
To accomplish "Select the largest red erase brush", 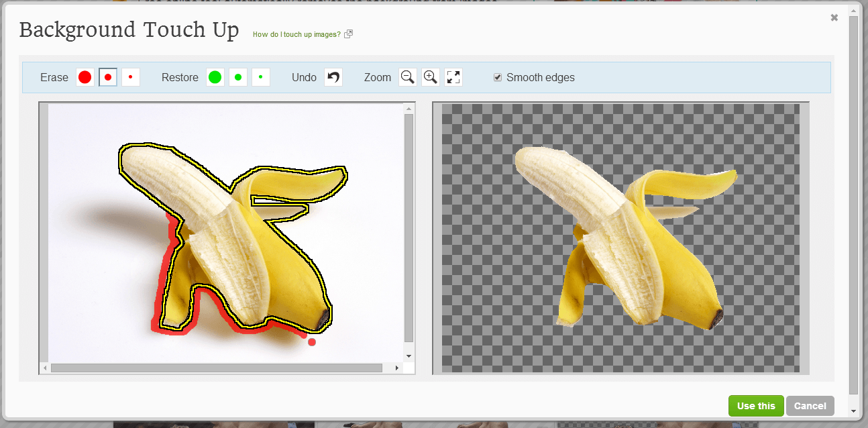I will tap(85, 77).
